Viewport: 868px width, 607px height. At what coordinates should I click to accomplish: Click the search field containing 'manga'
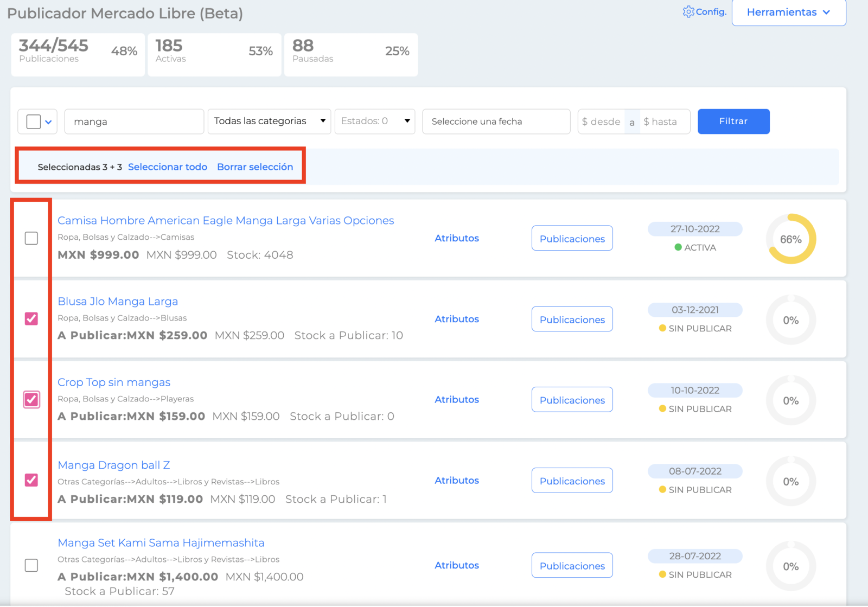pos(134,122)
